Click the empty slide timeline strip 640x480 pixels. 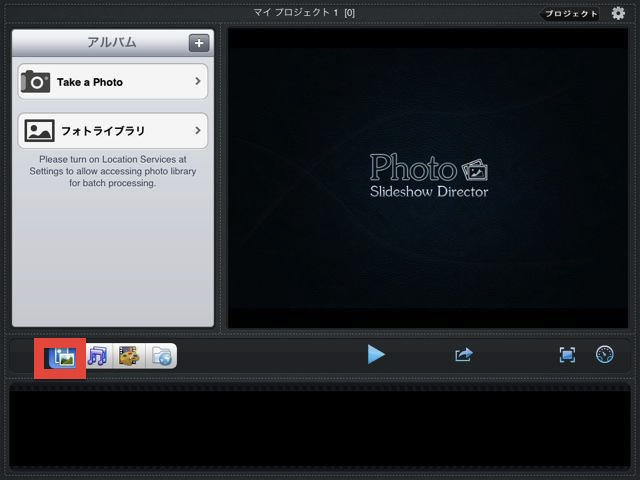click(320, 427)
